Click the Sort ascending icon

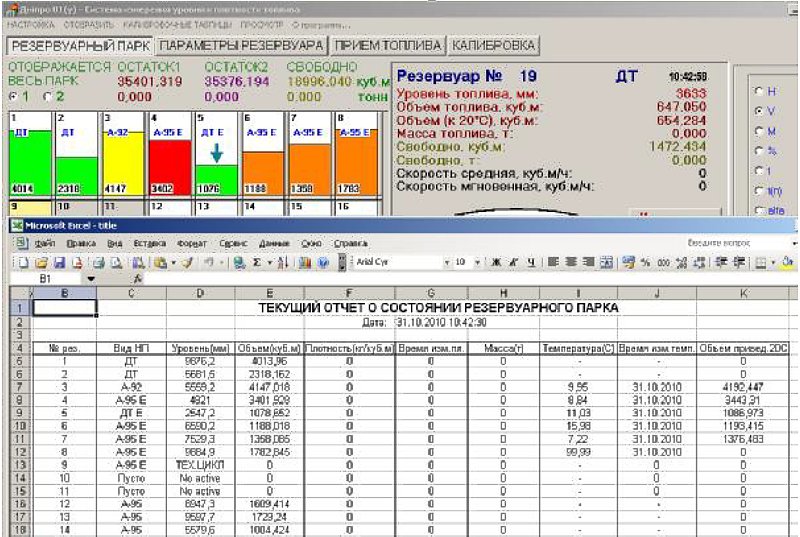click(284, 263)
